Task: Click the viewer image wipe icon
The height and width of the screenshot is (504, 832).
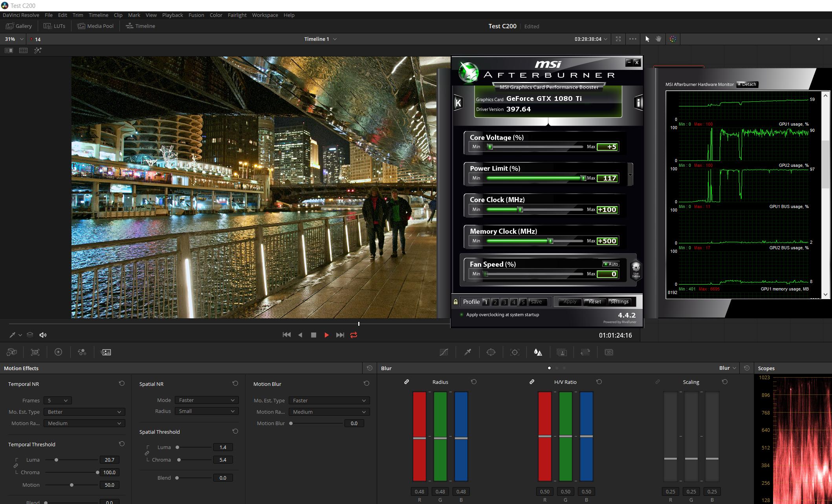Action: (x=9, y=50)
